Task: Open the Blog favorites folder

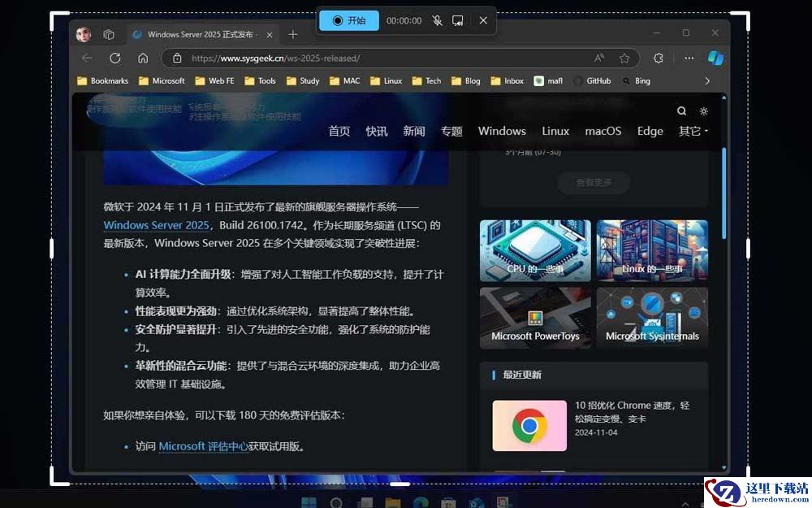Action: [466, 80]
